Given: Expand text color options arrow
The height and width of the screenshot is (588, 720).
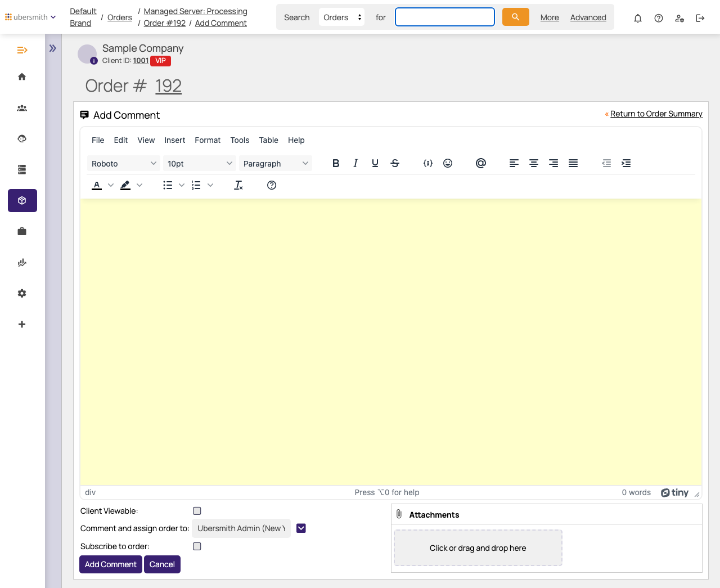Looking at the screenshot, I should [111, 185].
